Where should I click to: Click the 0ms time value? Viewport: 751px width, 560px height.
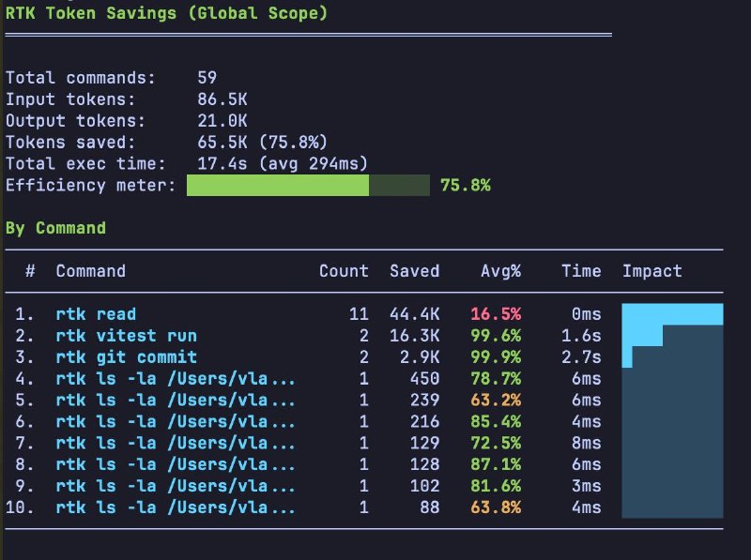pos(587,314)
